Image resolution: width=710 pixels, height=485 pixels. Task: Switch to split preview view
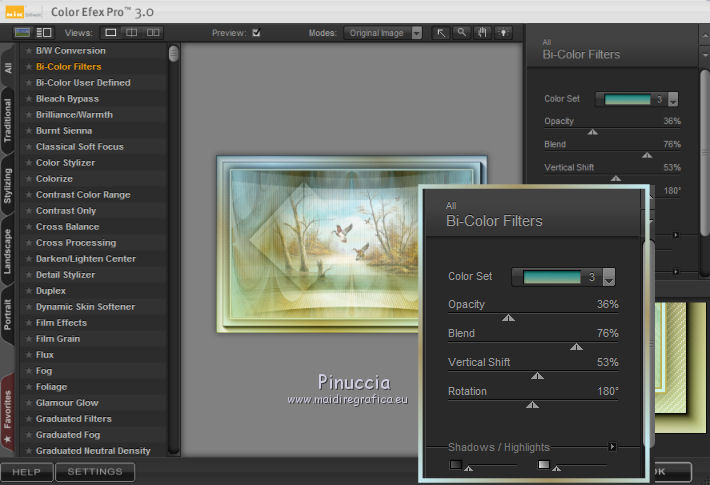(x=132, y=32)
